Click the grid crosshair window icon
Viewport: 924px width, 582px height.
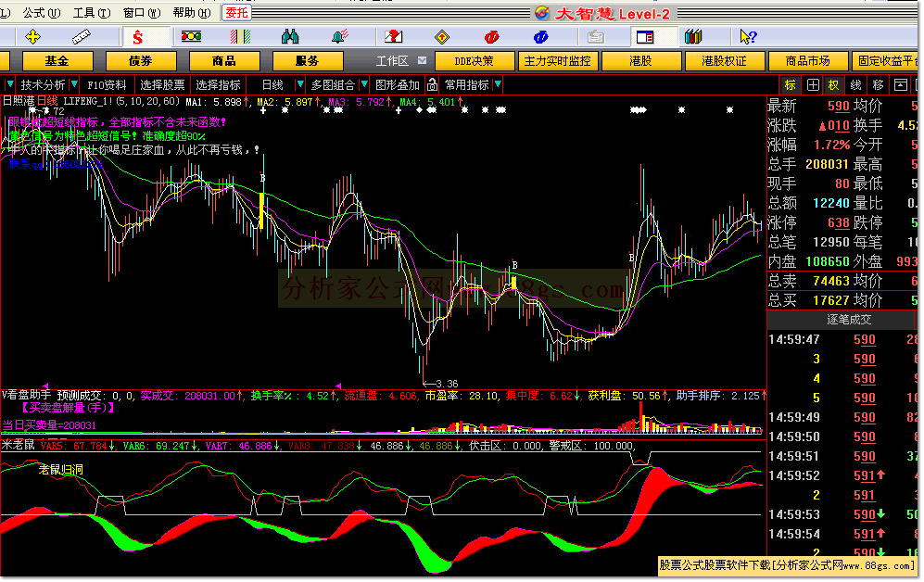coord(813,85)
